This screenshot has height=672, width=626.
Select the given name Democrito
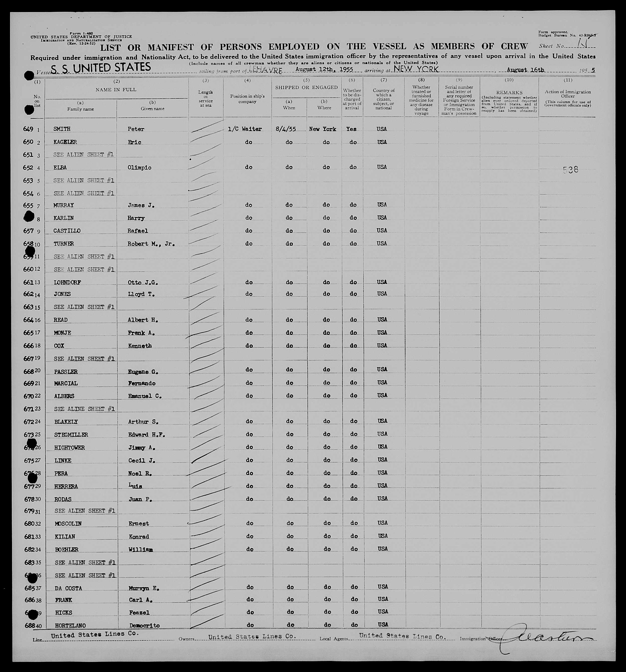(144, 626)
